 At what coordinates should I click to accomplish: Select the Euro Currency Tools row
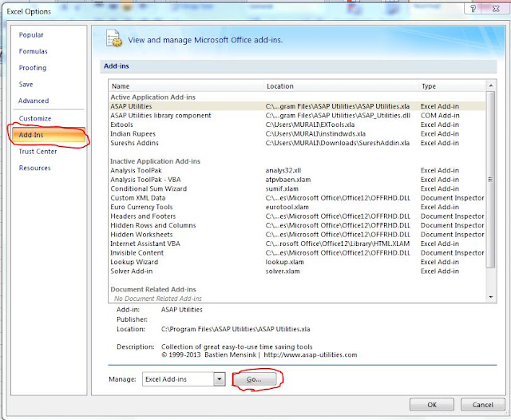[297, 207]
